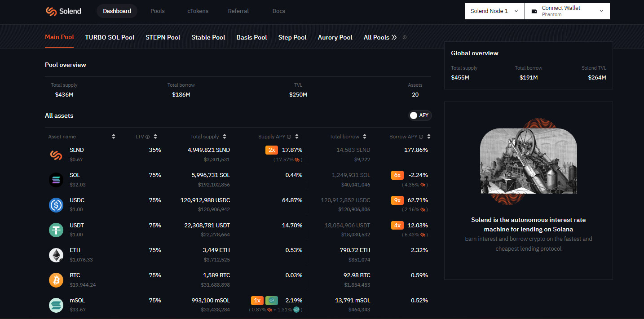
Task: Click the 6x reward badge on SOL
Action: (397, 175)
